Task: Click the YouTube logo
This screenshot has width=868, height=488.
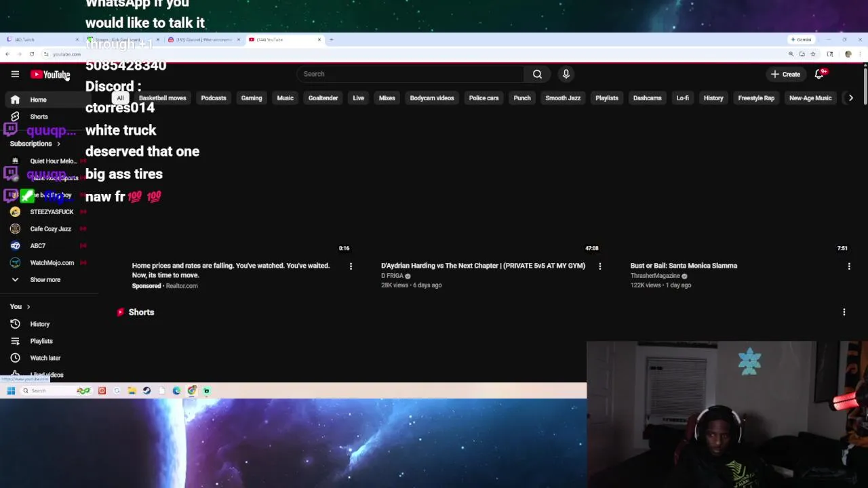Action: (x=50, y=75)
